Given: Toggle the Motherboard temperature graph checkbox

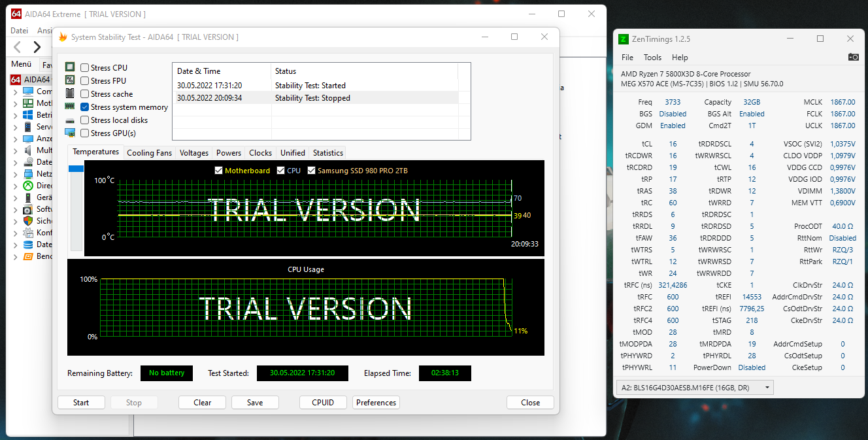Looking at the screenshot, I should point(219,171).
